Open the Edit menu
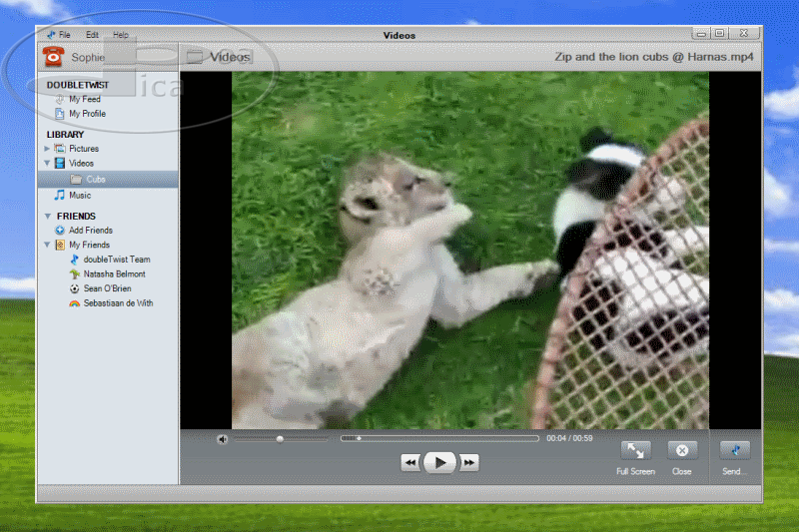 tap(92, 35)
